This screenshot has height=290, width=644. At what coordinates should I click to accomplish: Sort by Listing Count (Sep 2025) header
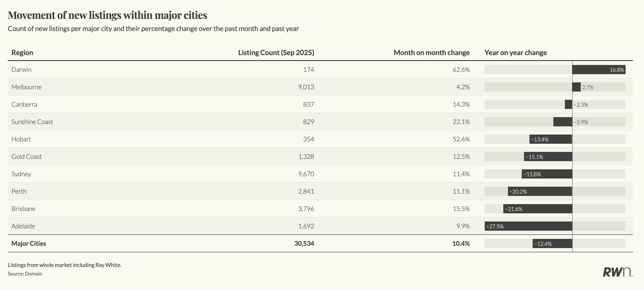[276, 53]
